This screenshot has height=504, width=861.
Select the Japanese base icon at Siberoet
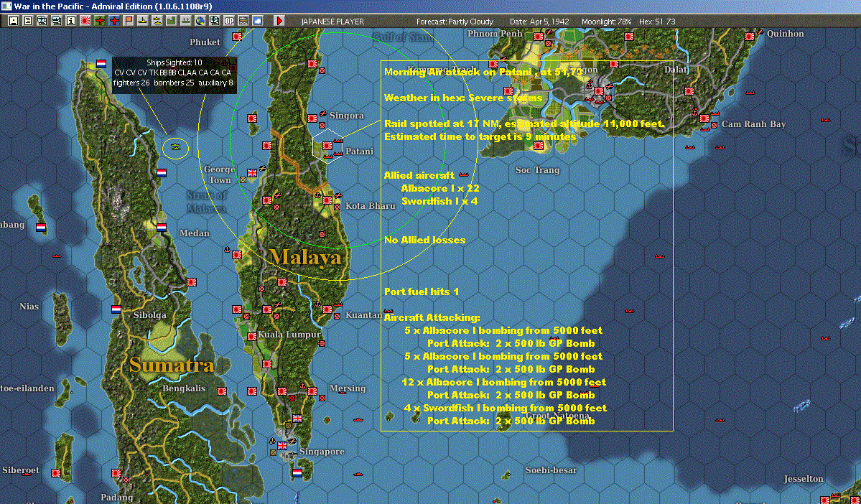point(56,472)
